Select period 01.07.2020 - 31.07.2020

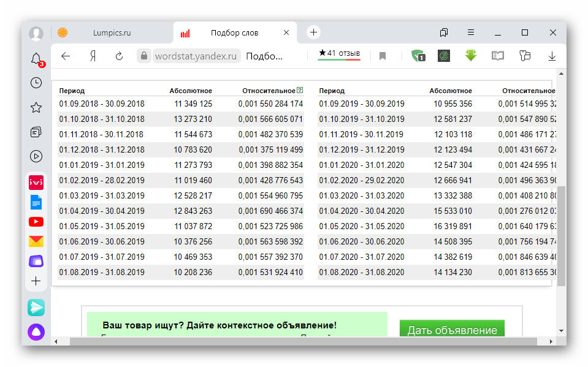click(x=362, y=257)
